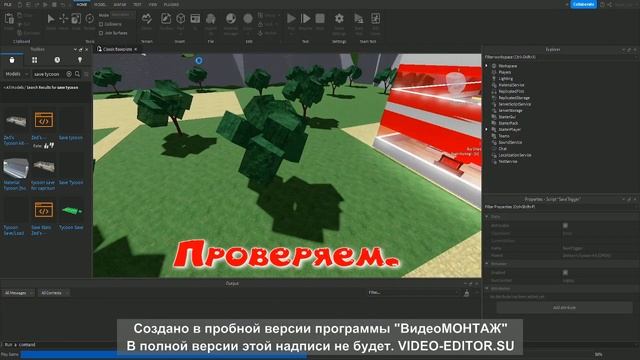This screenshot has width=640, height=360.
Task: Switch Toolbox to Recent clock tab
Action: [x=57, y=60]
